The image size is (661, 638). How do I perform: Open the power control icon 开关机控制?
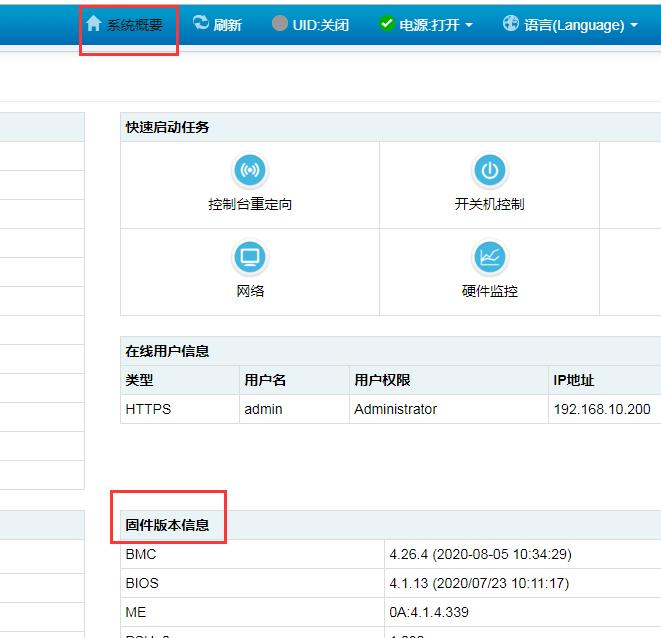[489, 171]
